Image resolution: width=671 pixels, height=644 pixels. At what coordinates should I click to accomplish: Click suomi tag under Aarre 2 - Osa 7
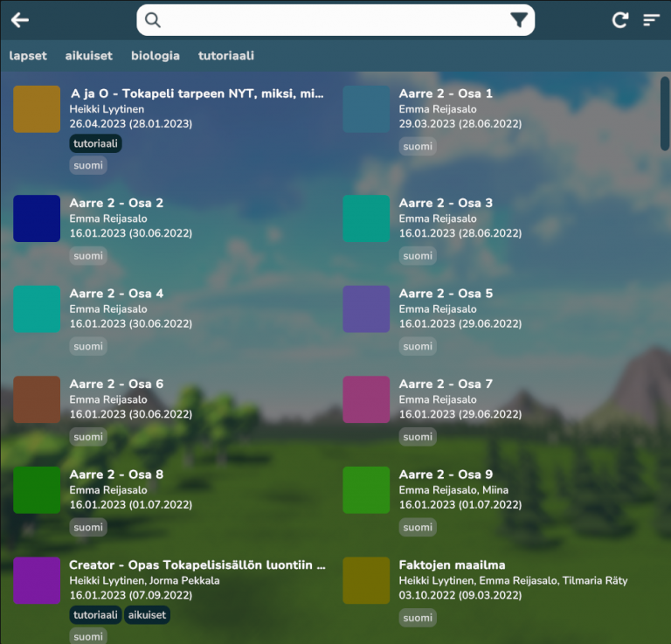click(x=418, y=437)
